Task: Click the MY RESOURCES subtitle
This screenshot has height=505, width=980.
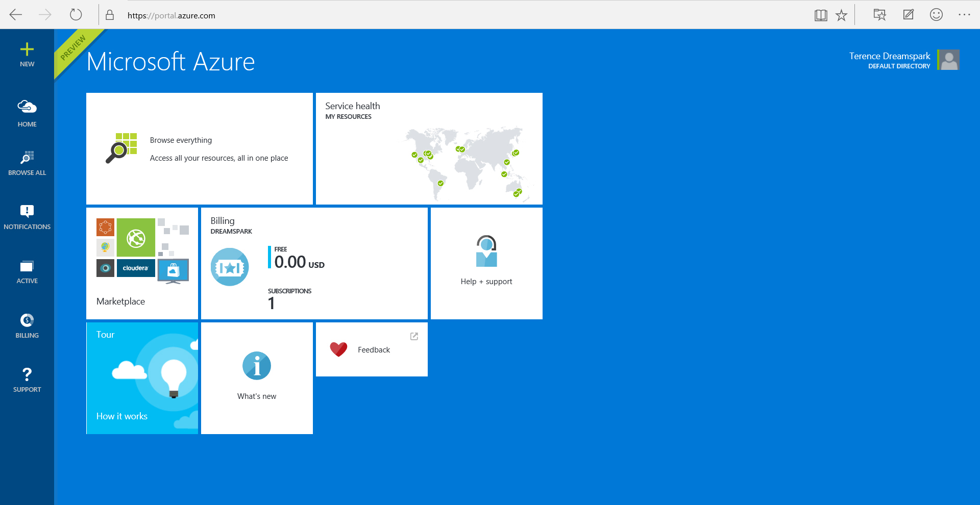Action: [x=349, y=117]
